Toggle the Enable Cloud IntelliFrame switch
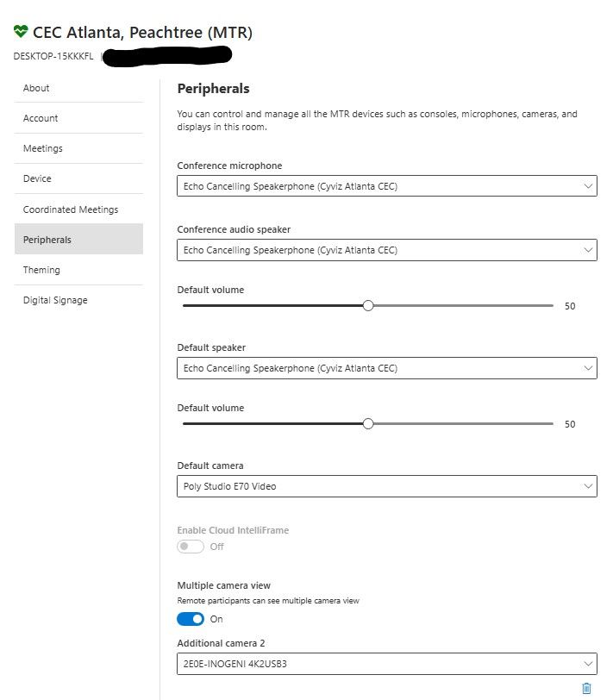Image resolution: width=613 pixels, height=700 pixels. [191, 547]
